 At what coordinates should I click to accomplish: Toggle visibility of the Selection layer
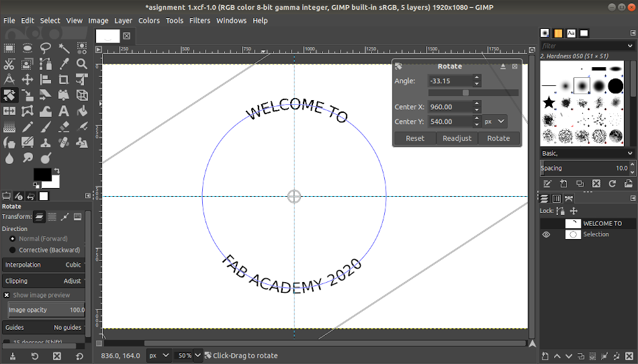(546, 234)
